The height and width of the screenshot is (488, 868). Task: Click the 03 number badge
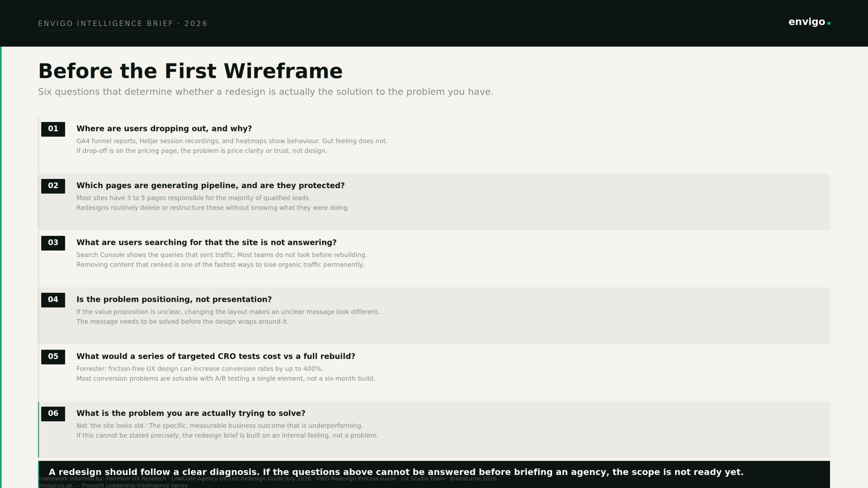click(x=53, y=243)
